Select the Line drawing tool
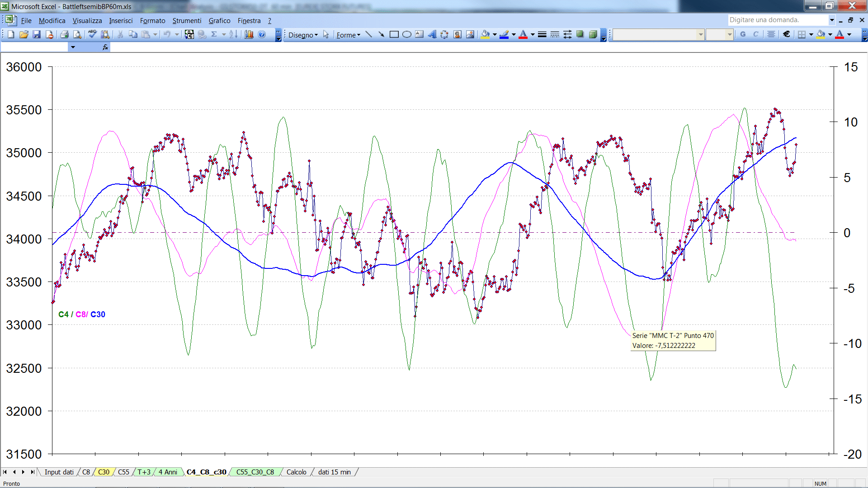Viewport: 868px width, 488px height. click(369, 34)
